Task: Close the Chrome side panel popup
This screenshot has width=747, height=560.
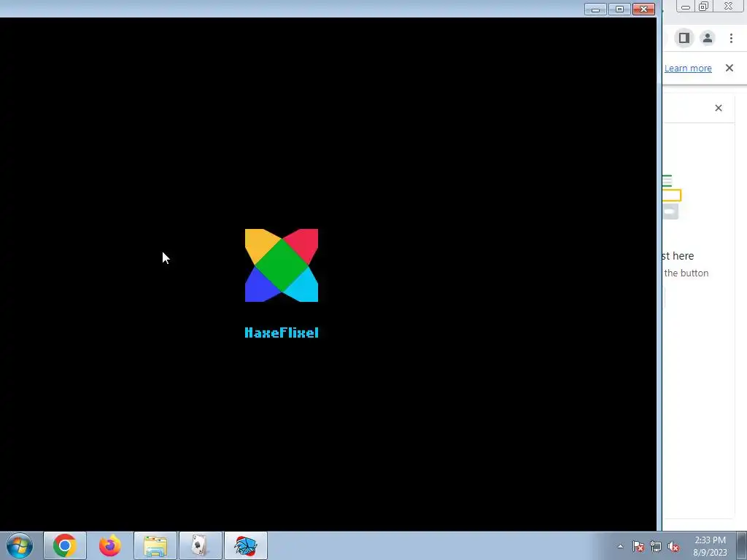Action: click(x=719, y=108)
